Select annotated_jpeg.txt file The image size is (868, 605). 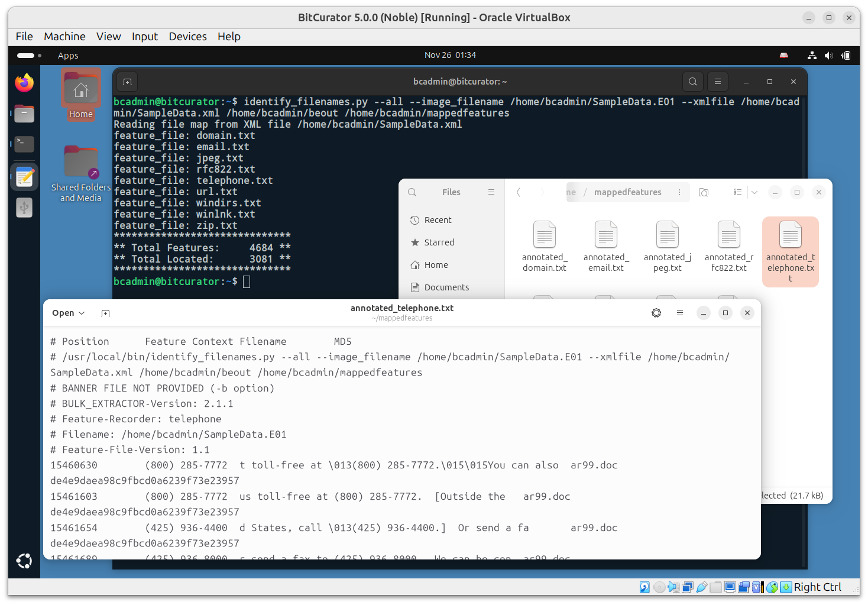click(x=668, y=247)
